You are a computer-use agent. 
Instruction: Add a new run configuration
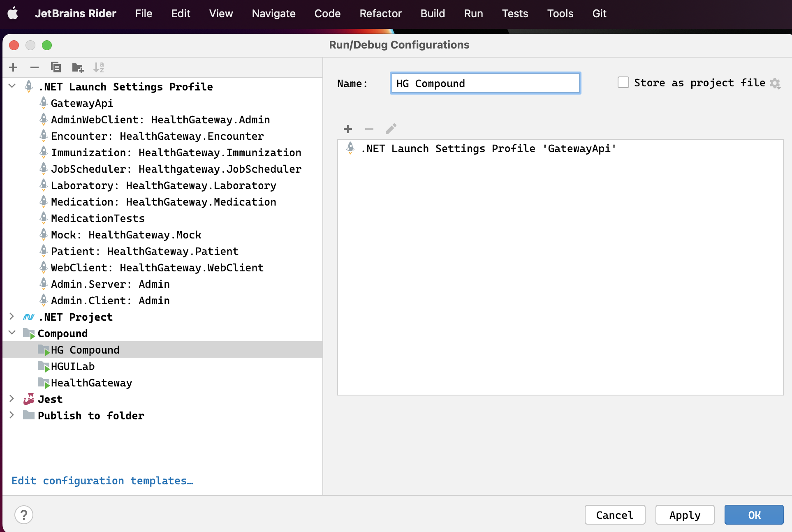point(13,67)
